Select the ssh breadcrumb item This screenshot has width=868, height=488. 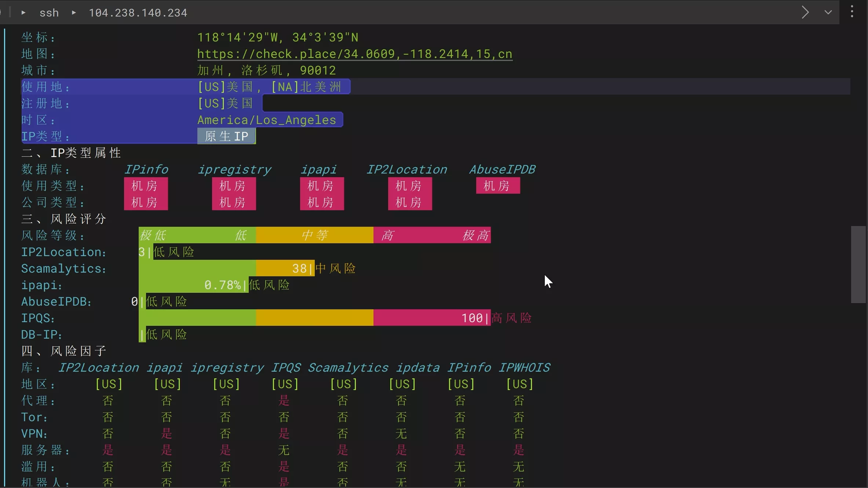[x=49, y=13]
